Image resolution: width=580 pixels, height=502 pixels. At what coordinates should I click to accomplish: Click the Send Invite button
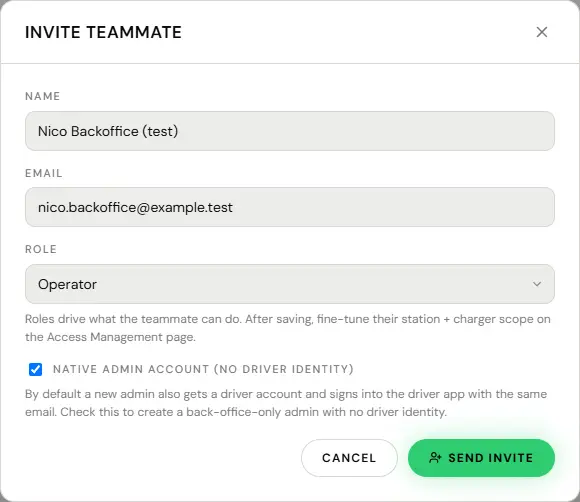click(x=481, y=458)
